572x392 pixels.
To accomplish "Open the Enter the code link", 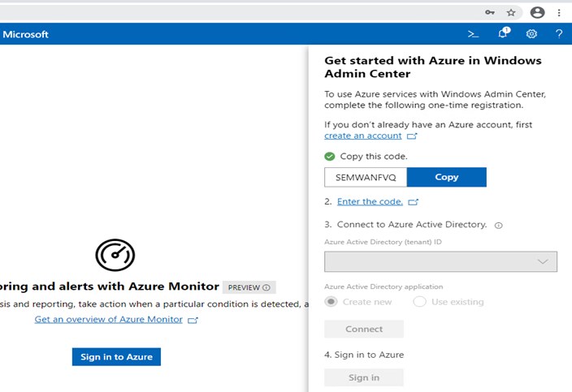I will [370, 201].
